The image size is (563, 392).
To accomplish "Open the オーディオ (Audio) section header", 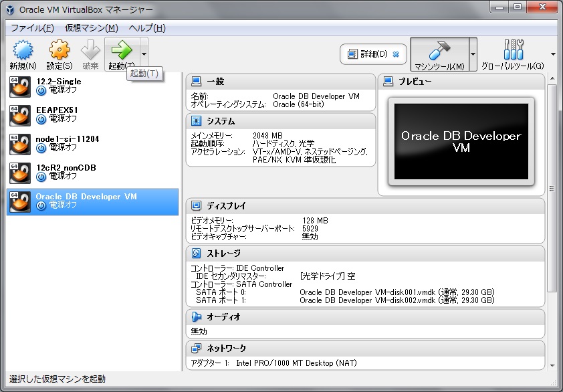I will pyautogui.click(x=365, y=317).
